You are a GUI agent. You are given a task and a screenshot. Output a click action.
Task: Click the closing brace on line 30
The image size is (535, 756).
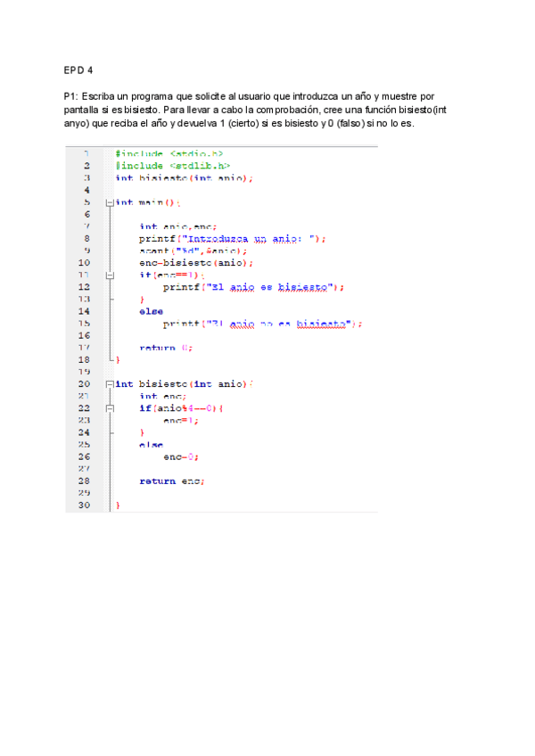pos(118,505)
